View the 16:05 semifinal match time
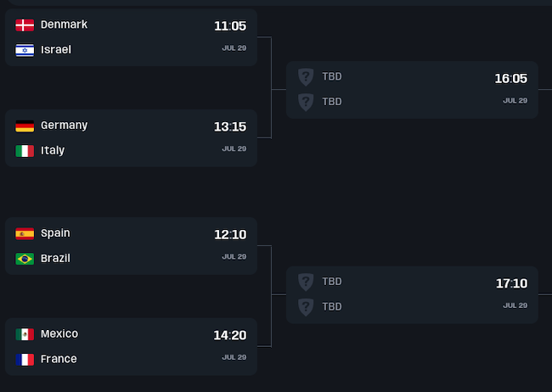This screenshot has width=552, height=392. pos(511,79)
